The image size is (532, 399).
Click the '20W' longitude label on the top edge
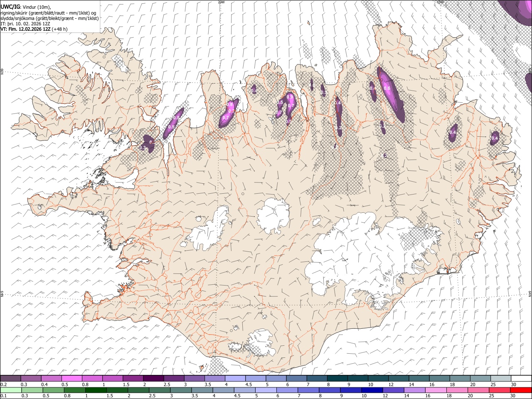(x=221, y=2)
